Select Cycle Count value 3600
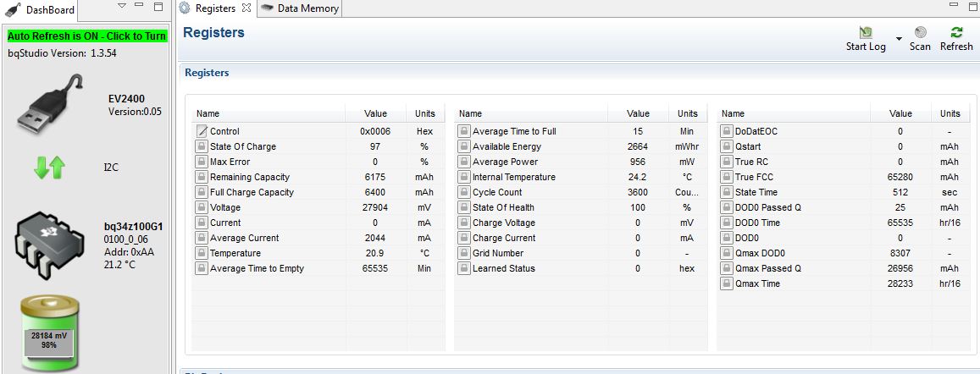This screenshot has height=374, width=980. tap(638, 192)
